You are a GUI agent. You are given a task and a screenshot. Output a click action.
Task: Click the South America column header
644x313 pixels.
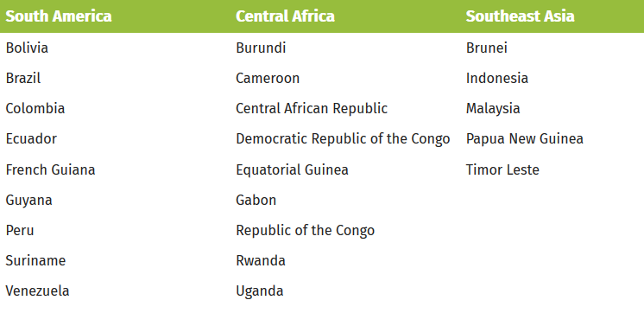point(59,16)
